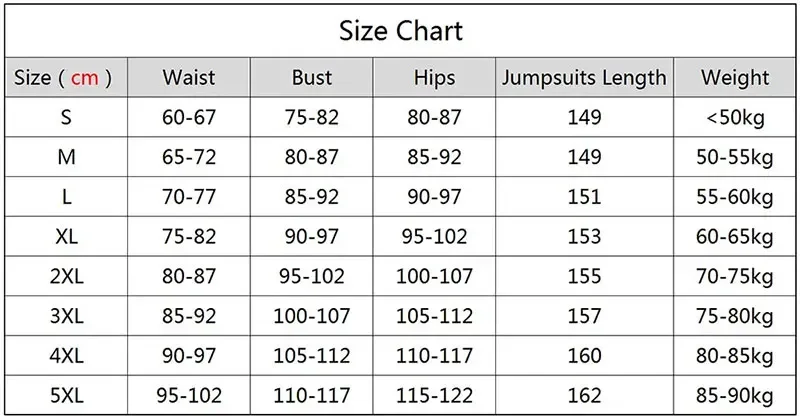The height and width of the screenshot is (417, 800).
Task: Select the 85-90kg weight cell
Action: 735,396
